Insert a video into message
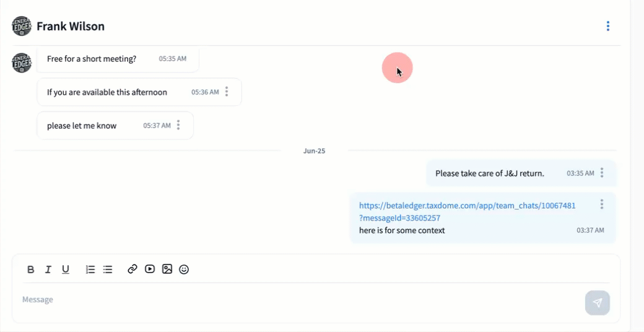Image resolution: width=644 pixels, height=332 pixels. coord(150,269)
